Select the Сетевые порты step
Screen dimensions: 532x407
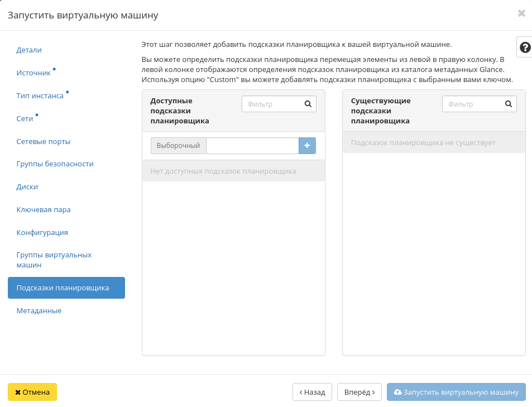click(x=45, y=141)
